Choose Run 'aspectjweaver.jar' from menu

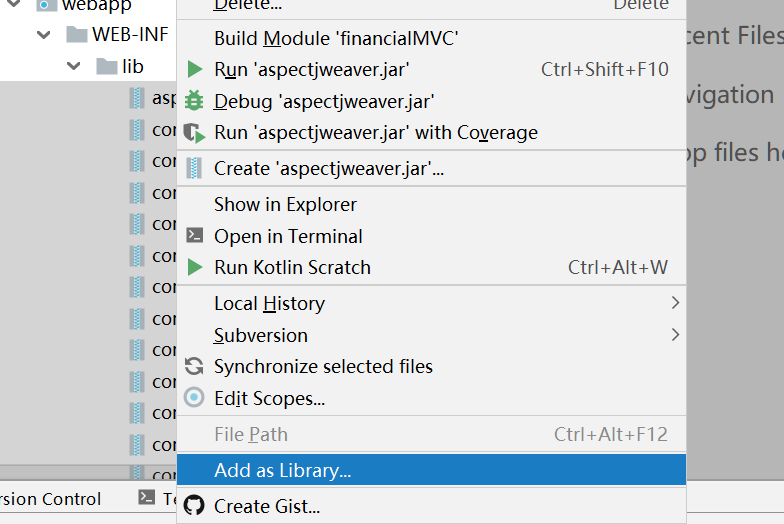[x=432, y=70]
